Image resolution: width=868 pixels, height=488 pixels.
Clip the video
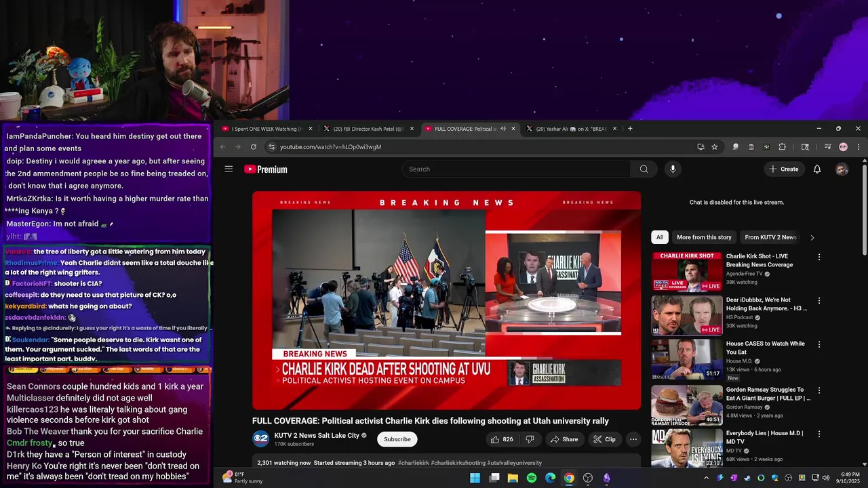pos(604,439)
